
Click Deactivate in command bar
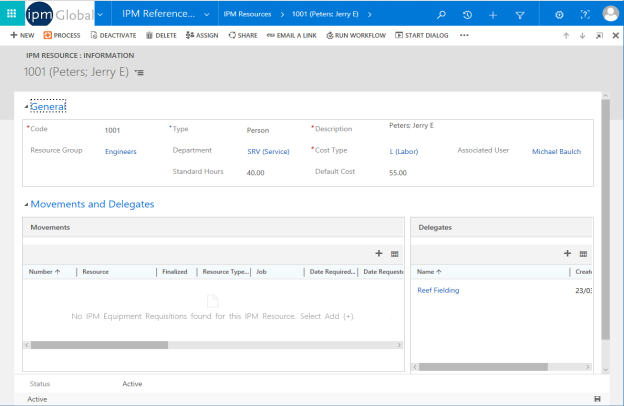click(112, 35)
